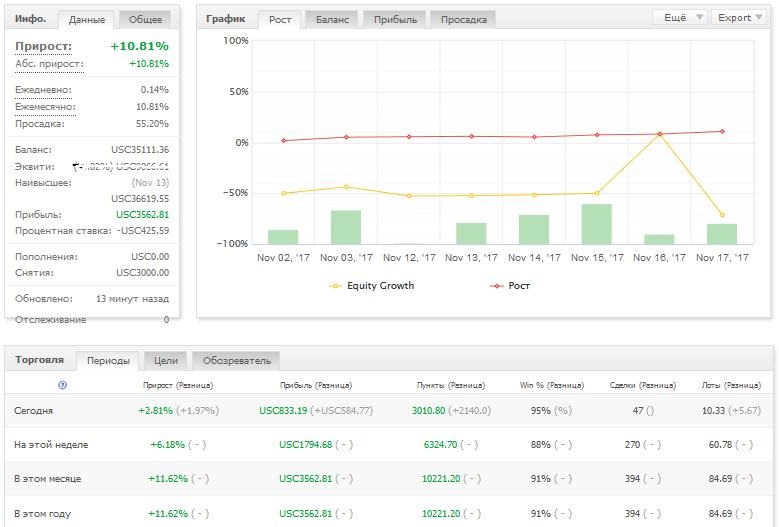Click the help question mark icon
Viewport: 779px width, 527px height.
(x=62, y=385)
